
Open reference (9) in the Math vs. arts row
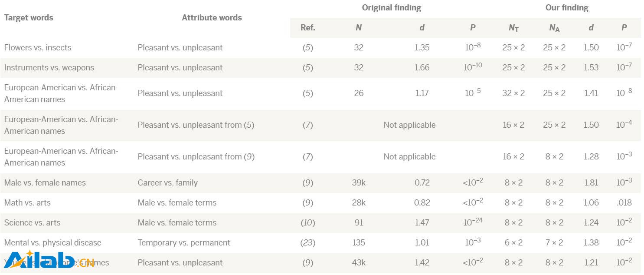pos(308,203)
